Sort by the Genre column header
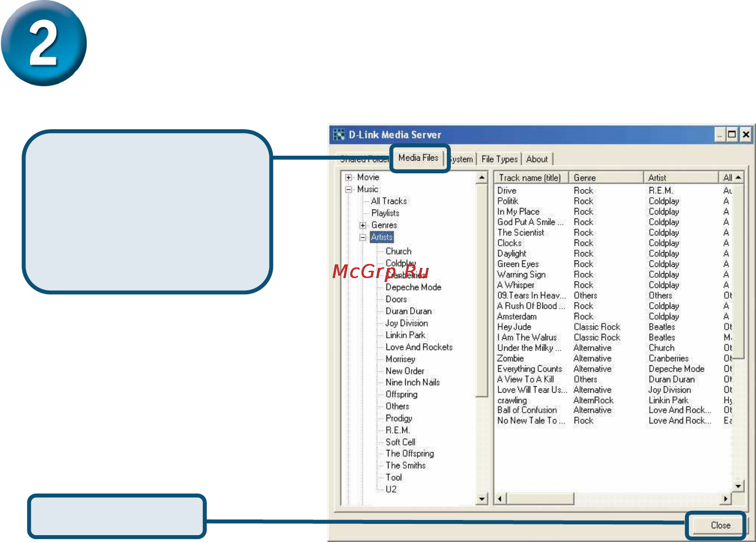Screen dimensions: 756x542 (606, 178)
